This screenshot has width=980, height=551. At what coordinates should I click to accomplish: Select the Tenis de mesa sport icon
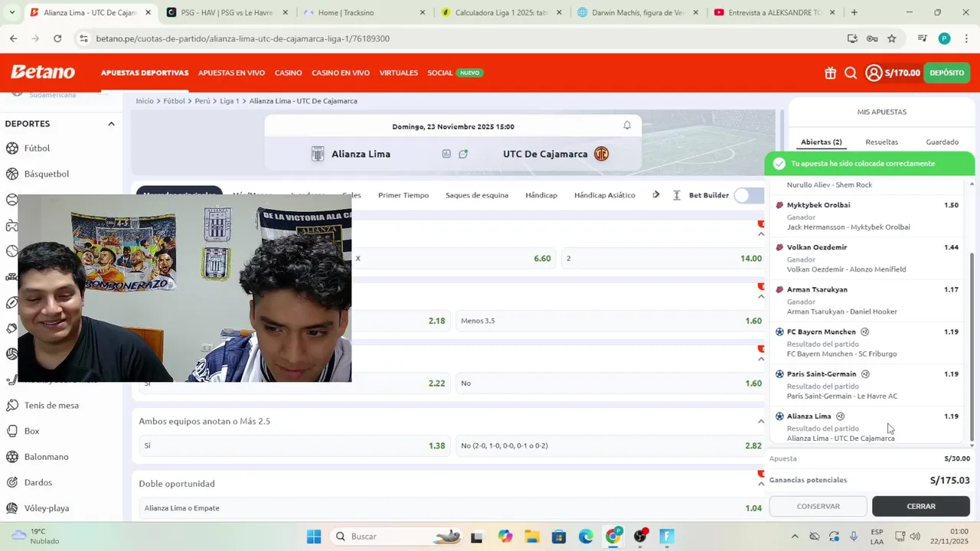[x=11, y=406]
